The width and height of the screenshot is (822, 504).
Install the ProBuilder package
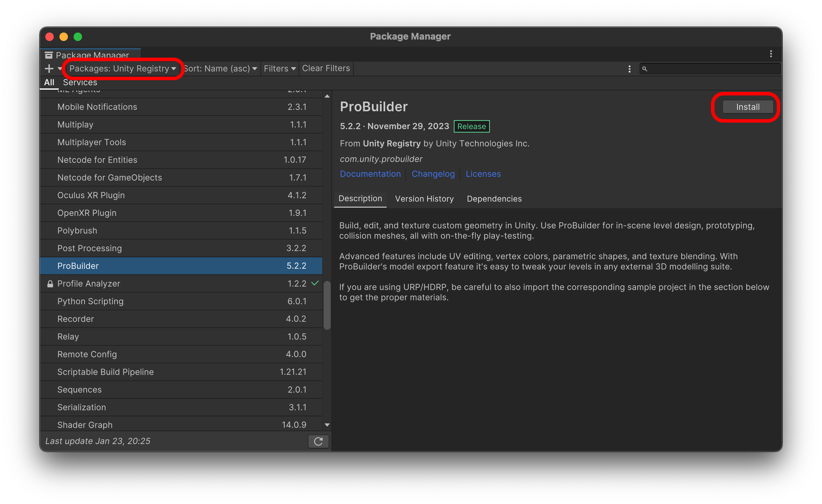(747, 107)
